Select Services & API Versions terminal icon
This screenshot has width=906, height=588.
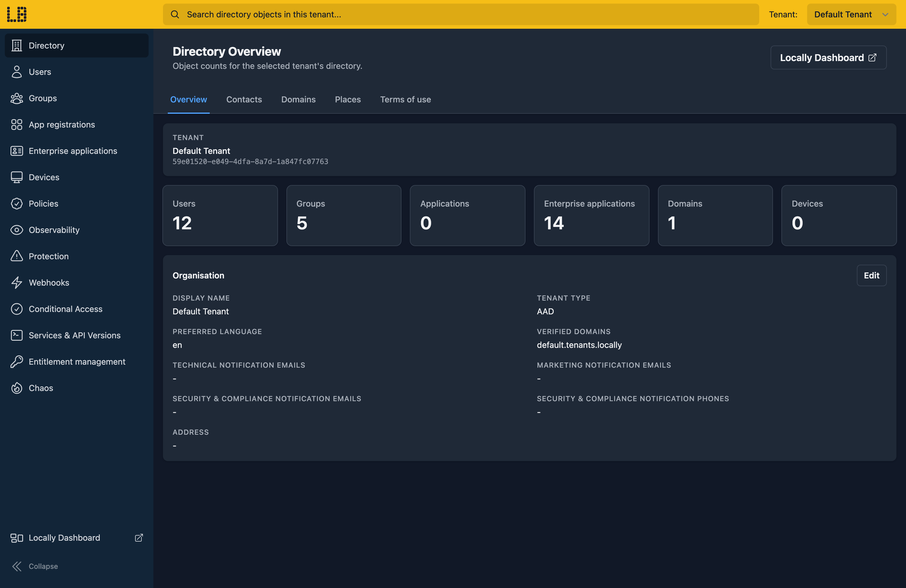[17, 335]
